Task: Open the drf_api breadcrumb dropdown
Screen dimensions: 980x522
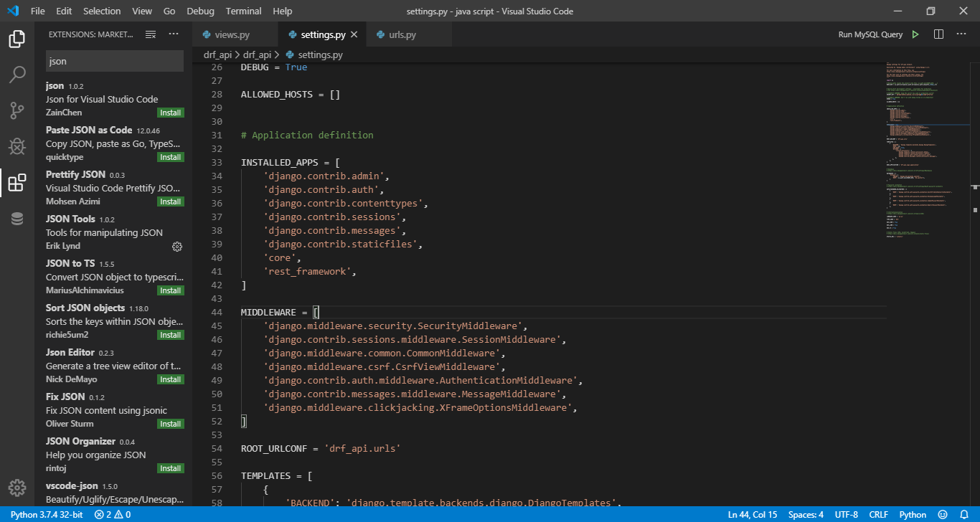Action: (x=217, y=54)
